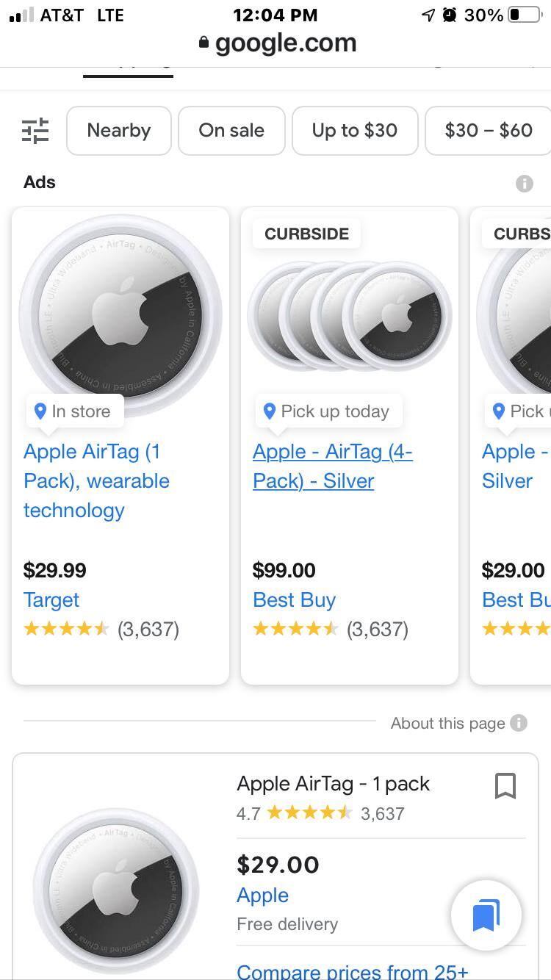Viewport: 551px width, 980px height.
Task: Apply the $30 – $60 price filter
Action: [x=488, y=131]
